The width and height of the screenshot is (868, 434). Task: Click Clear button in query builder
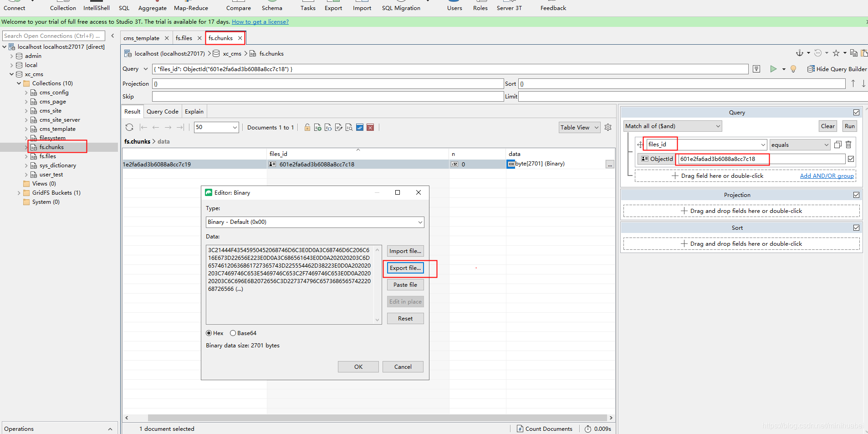click(x=828, y=126)
